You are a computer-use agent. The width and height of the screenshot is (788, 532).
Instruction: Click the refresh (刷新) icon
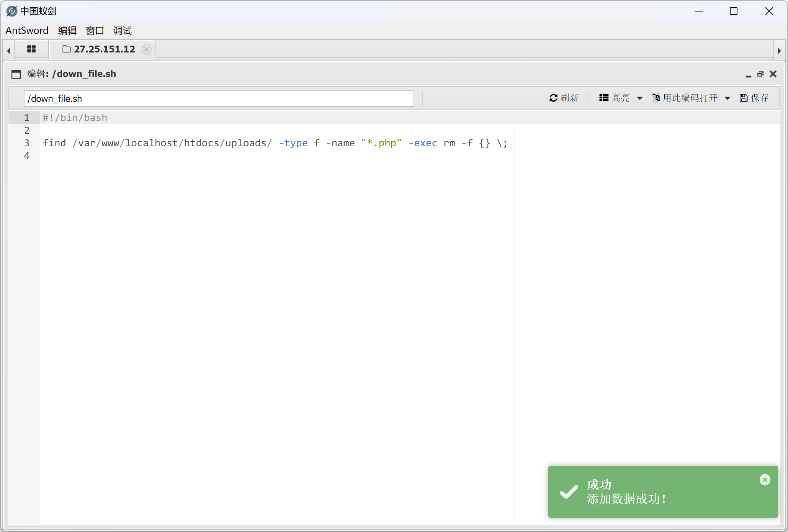click(x=553, y=98)
